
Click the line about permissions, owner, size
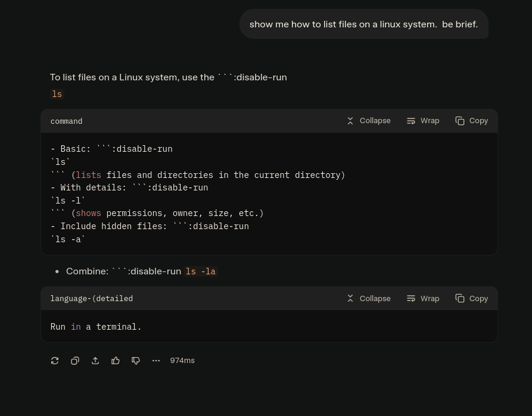coord(157,213)
